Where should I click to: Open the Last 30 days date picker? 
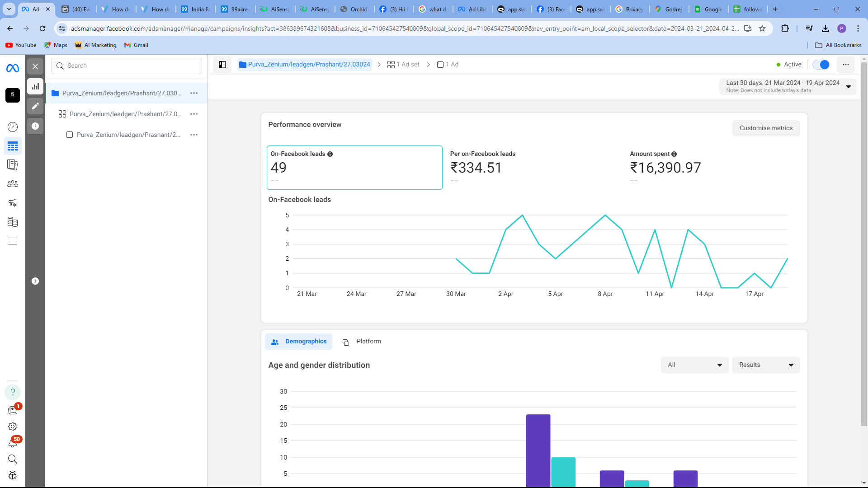[x=788, y=86]
